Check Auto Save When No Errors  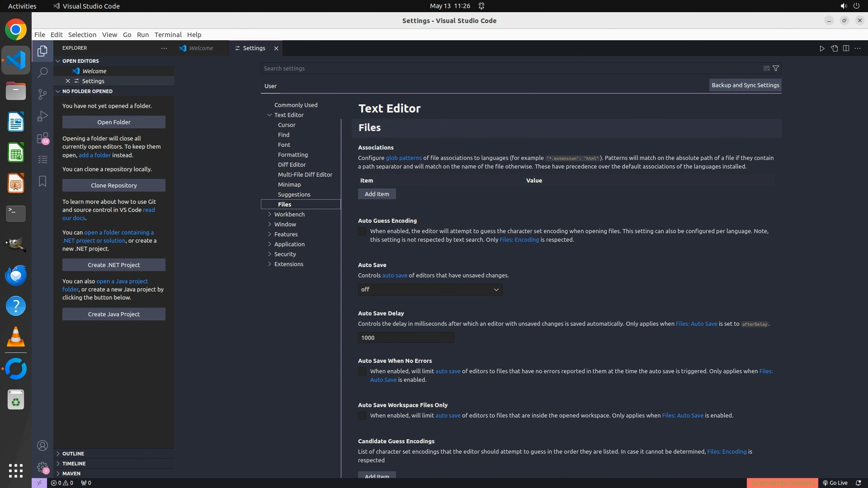(362, 371)
